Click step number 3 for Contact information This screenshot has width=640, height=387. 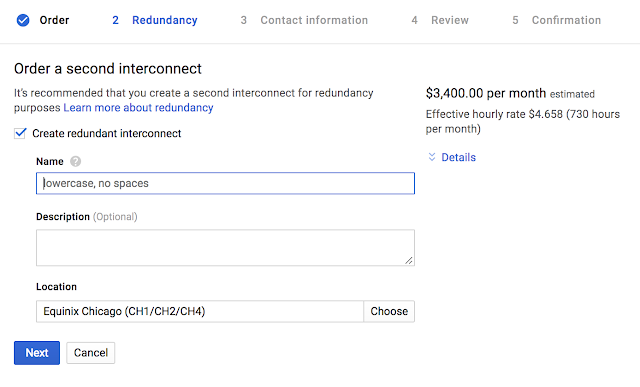pyautogui.click(x=244, y=20)
